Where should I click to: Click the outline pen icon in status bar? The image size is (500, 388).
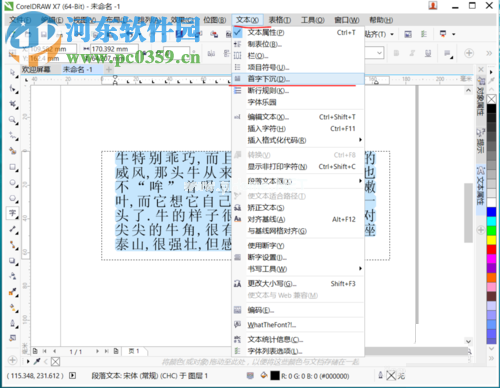pyautogui.click(x=380, y=375)
